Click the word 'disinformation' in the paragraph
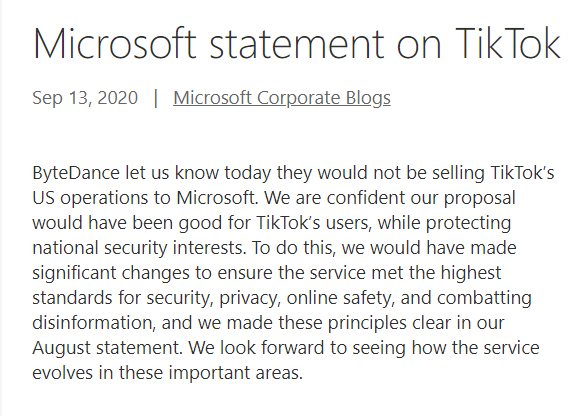Viewport: 580px width, 416px height. coord(92,323)
